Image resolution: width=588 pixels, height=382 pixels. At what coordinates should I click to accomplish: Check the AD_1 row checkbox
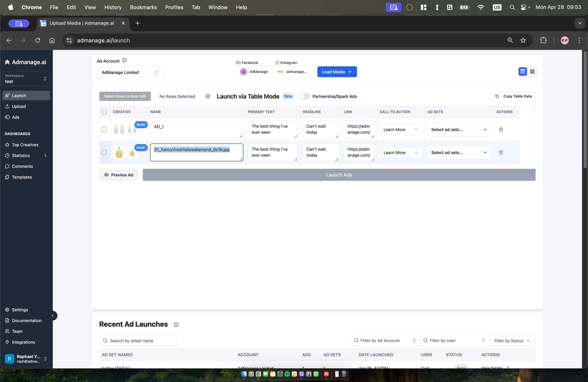pyautogui.click(x=104, y=129)
